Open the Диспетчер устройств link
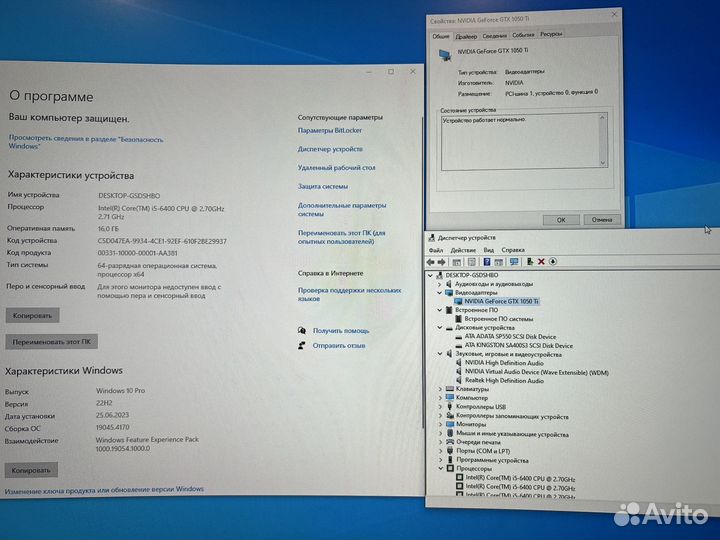 [x=323, y=149]
